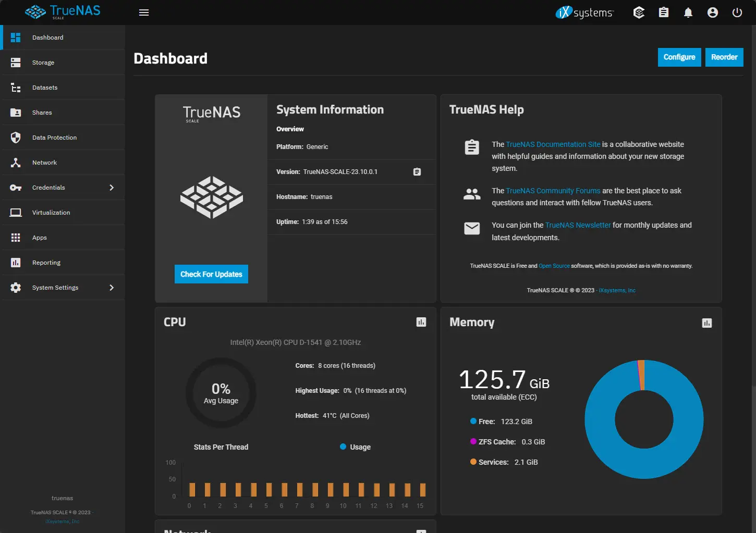Click the community people icon in Help

pyautogui.click(x=472, y=194)
